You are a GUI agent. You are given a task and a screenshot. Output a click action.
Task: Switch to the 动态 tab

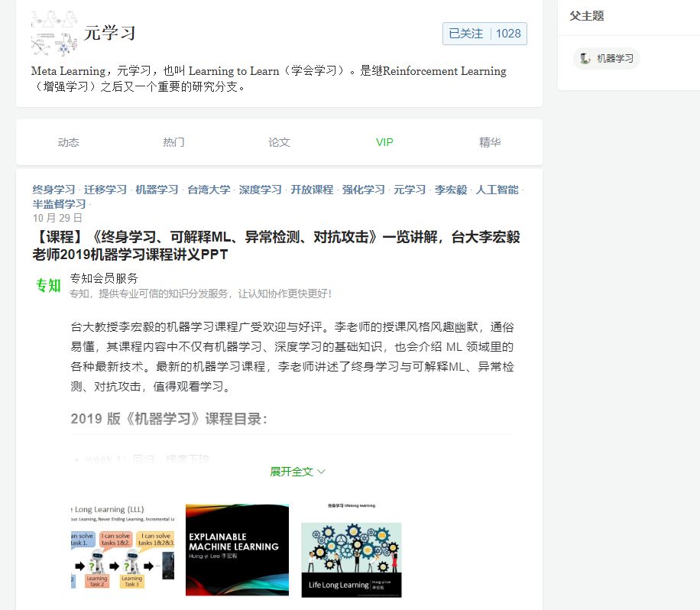(68, 142)
